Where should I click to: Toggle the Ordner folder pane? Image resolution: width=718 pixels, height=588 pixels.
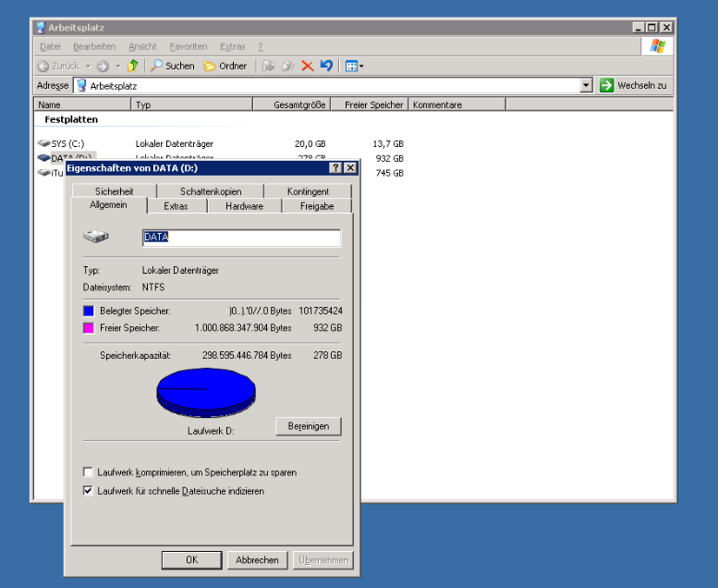pyautogui.click(x=225, y=66)
